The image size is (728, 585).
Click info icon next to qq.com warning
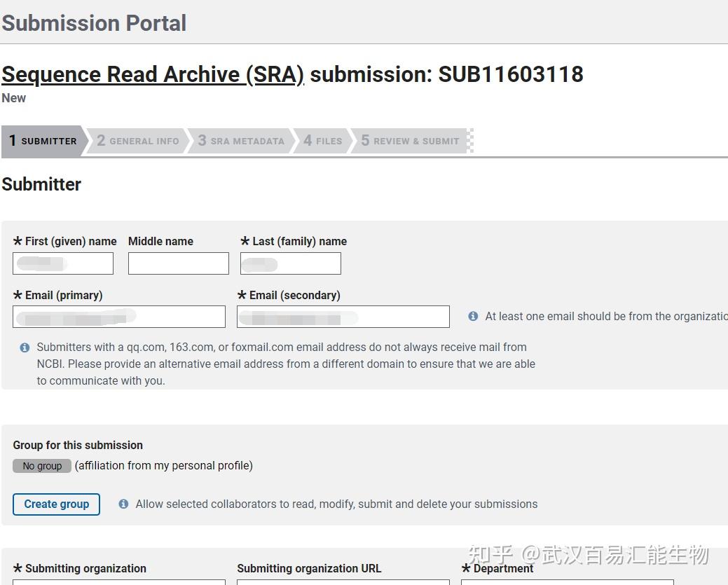pyautogui.click(x=25, y=347)
